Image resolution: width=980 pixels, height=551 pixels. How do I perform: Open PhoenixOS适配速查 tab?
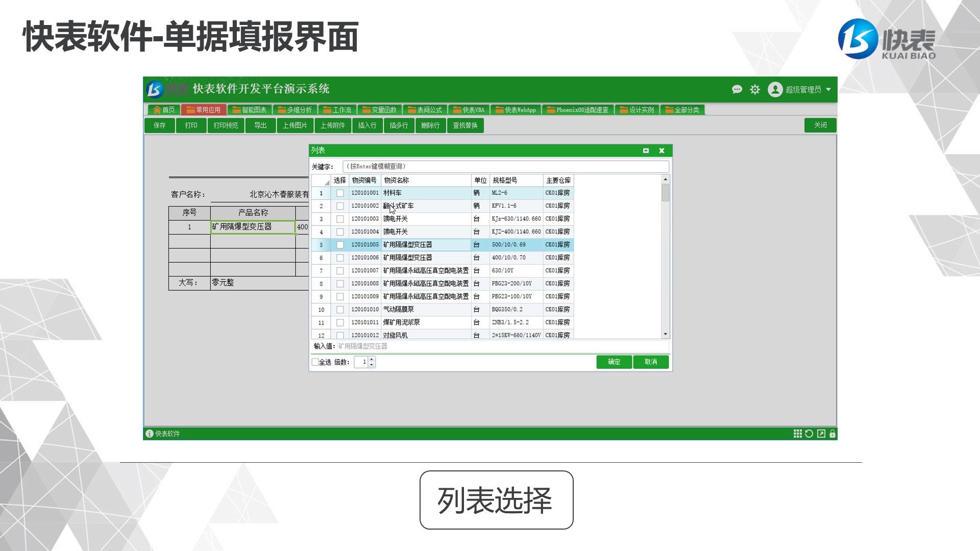(x=578, y=110)
